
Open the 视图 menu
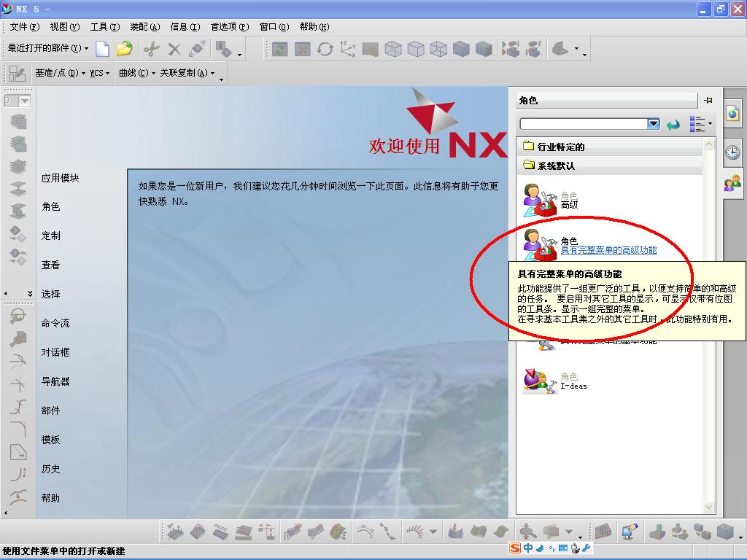click(65, 27)
